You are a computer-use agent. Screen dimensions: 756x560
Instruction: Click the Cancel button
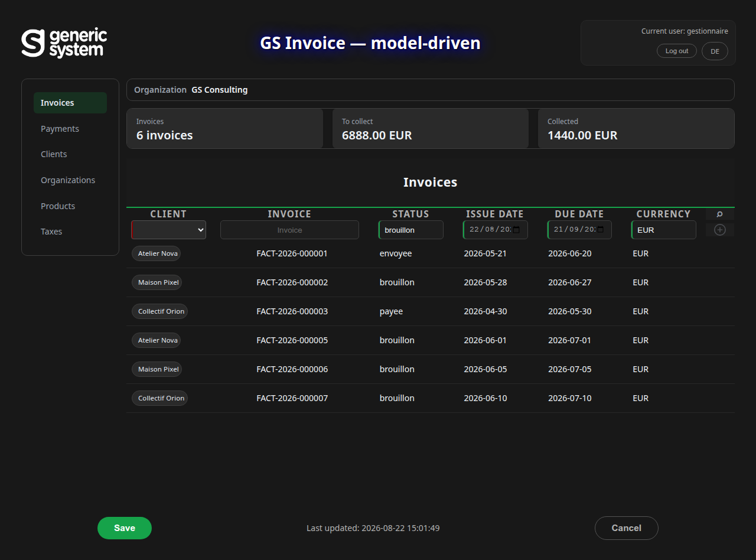(x=627, y=528)
